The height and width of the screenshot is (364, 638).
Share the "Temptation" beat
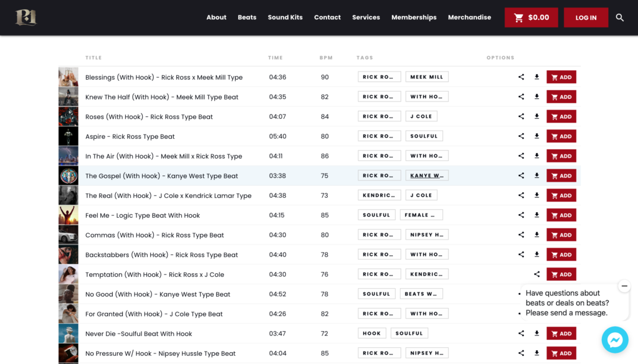(x=536, y=274)
